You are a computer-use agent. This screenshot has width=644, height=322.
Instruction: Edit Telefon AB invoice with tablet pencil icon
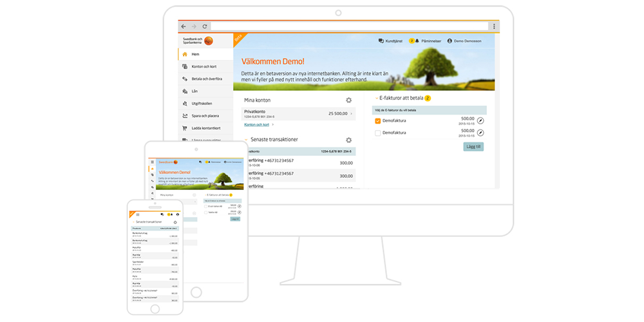coord(240,213)
